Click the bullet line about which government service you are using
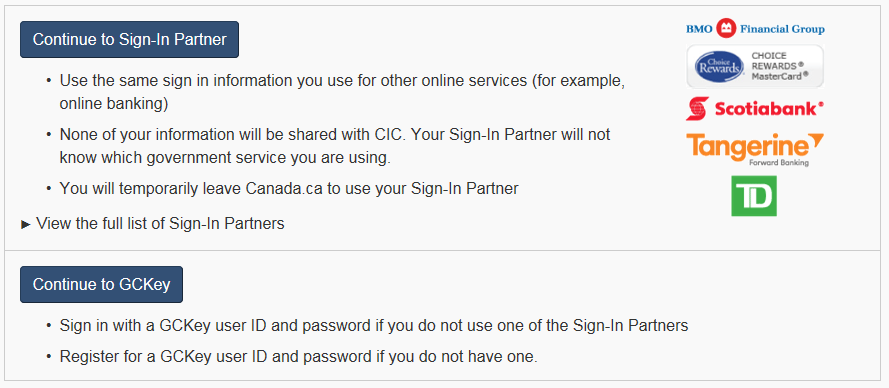Image resolution: width=889 pixels, height=388 pixels. point(225,158)
